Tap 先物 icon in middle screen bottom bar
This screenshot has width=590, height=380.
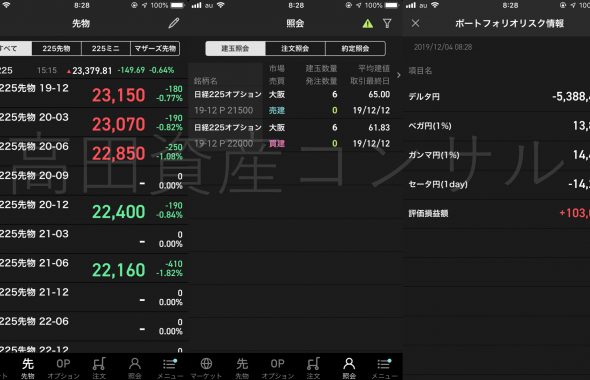pyautogui.click(x=242, y=368)
